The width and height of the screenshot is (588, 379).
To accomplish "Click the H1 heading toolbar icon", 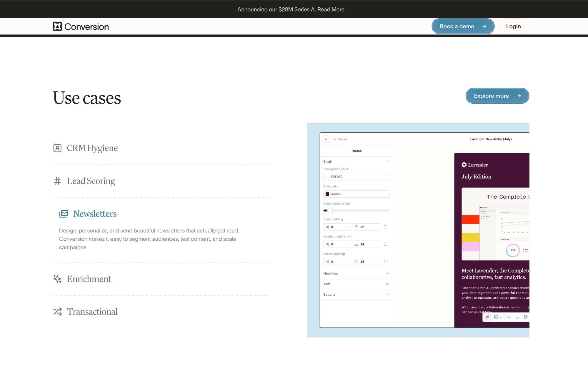I will tap(509, 317).
